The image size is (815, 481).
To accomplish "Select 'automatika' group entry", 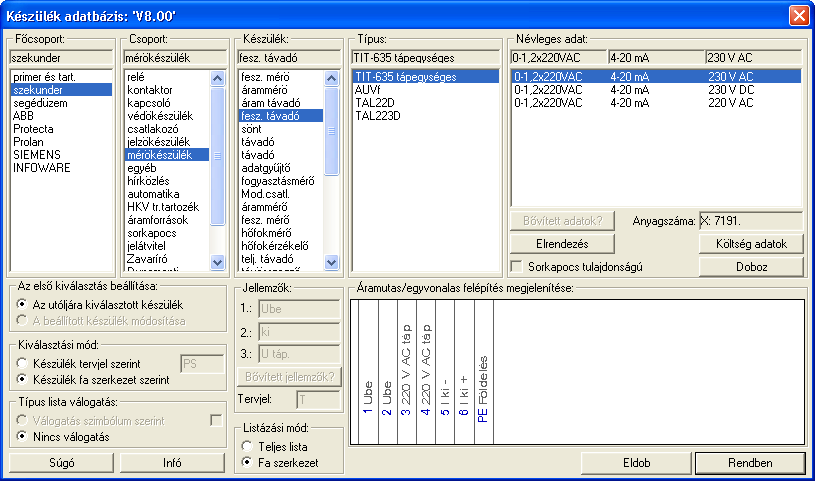I will click(167, 194).
